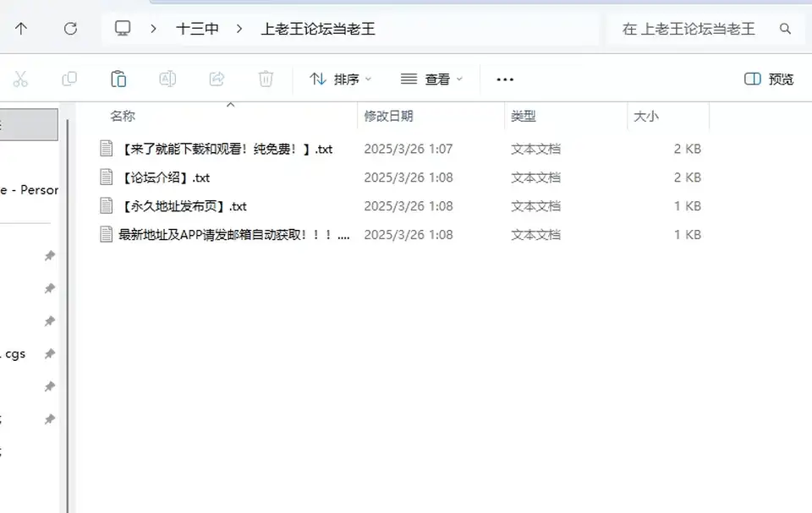Screen dimensions: 812x513
Task: Click the cgs item in navigation pane
Action: click(x=15, y=354)
